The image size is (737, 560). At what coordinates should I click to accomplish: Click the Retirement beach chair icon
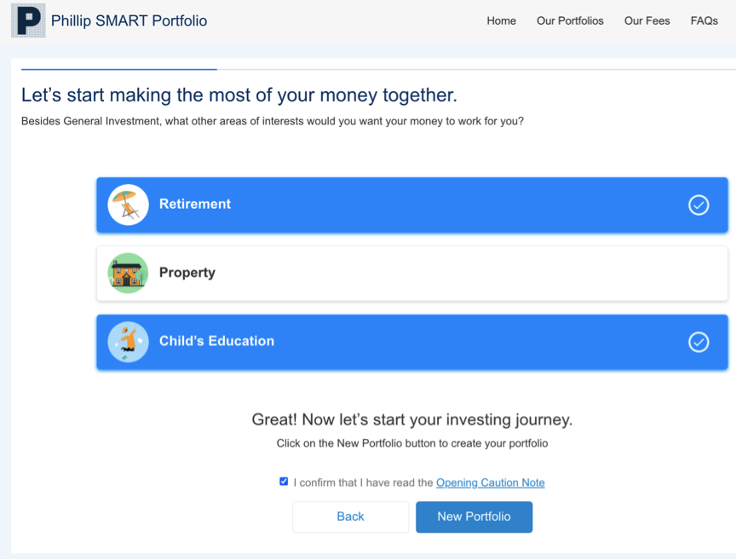tap(128, 205)
